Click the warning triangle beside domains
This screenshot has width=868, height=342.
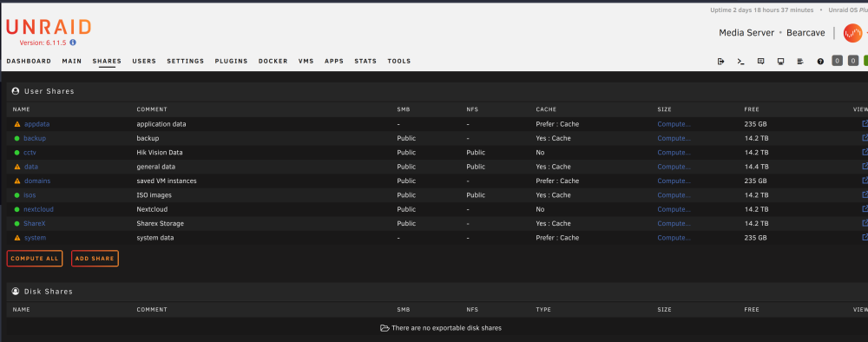(x=17, y=181)
